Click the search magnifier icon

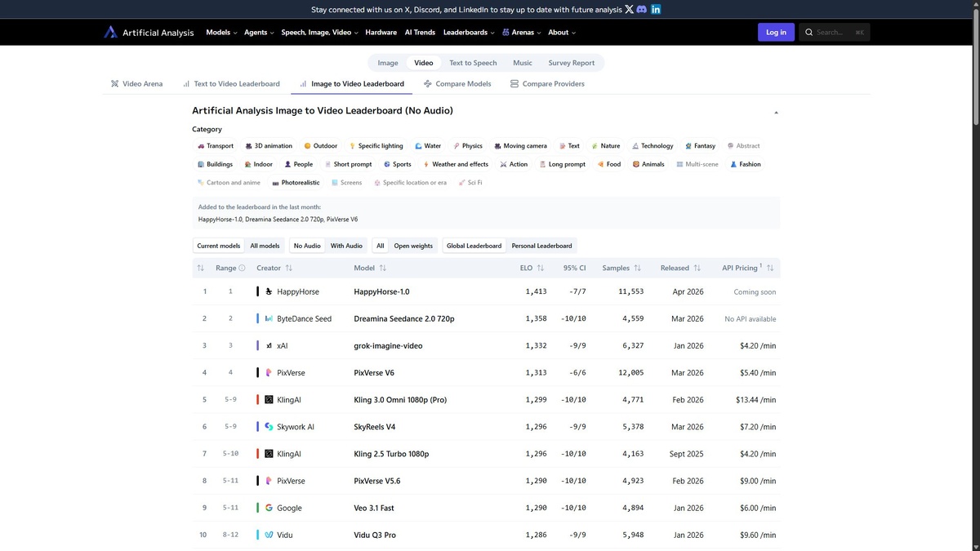[x=809, y=33]
